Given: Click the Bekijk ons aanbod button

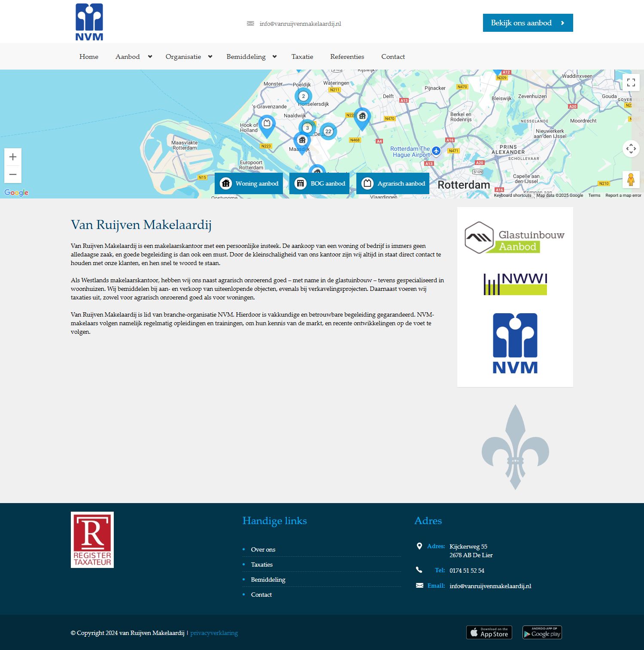Looking at the screenshot, I should pyautogui.click(x=528, y=23).
